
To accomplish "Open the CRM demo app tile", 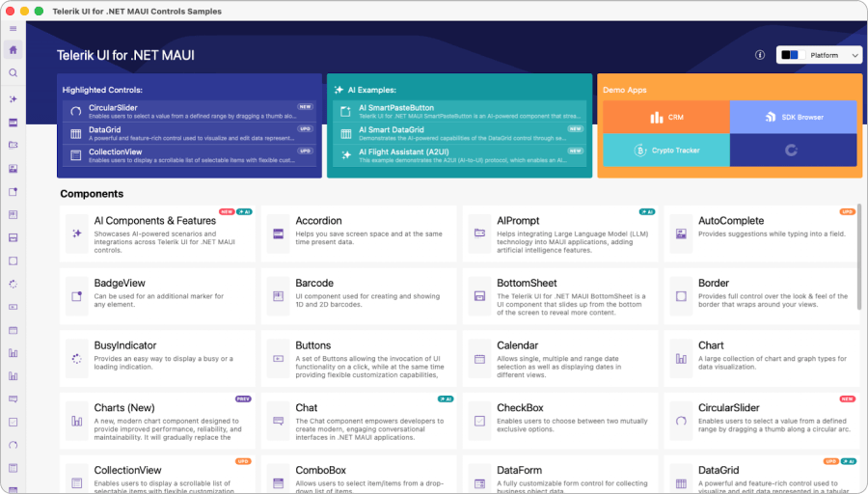I will tap(665, 117).
